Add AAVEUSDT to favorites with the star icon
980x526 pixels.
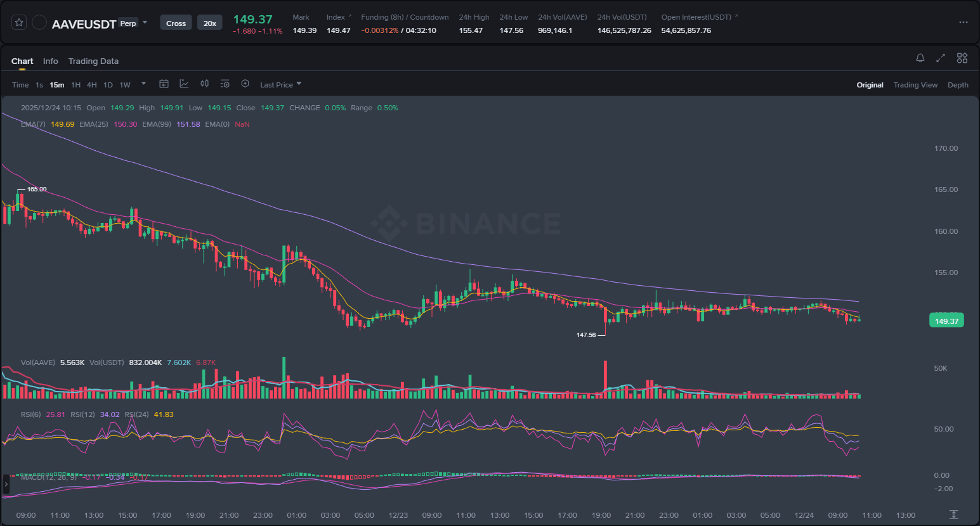coord(19,23)
